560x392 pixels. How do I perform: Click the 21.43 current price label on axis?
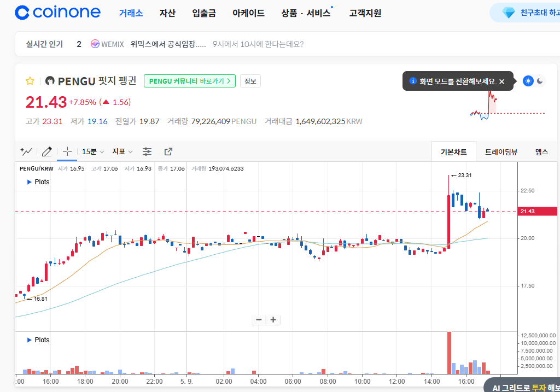[x=537, y=212]
